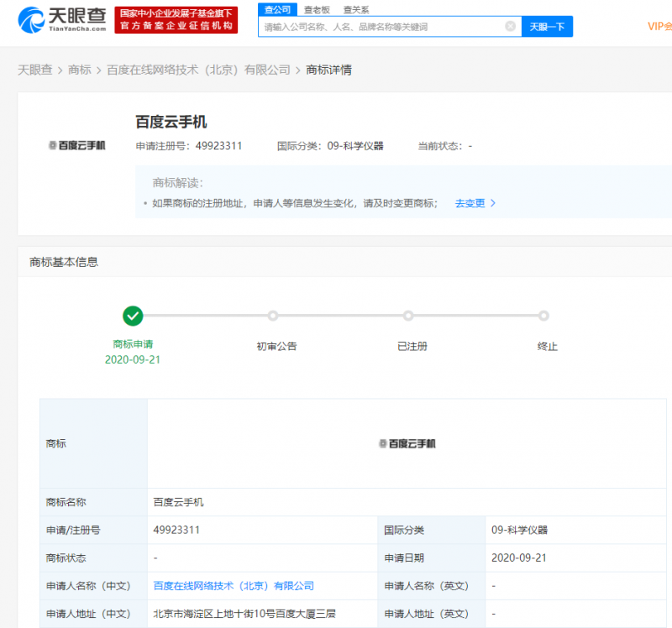Click the 初审公告 progress circle
This screenshot has height=628, width=672.
click(x=273, y=317)
